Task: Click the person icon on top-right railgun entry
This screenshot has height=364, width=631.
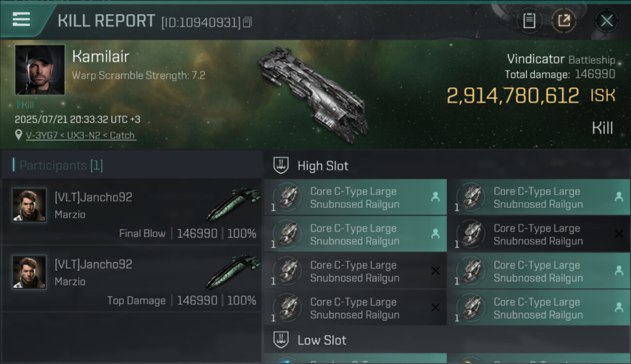Action: pos(619,197)
